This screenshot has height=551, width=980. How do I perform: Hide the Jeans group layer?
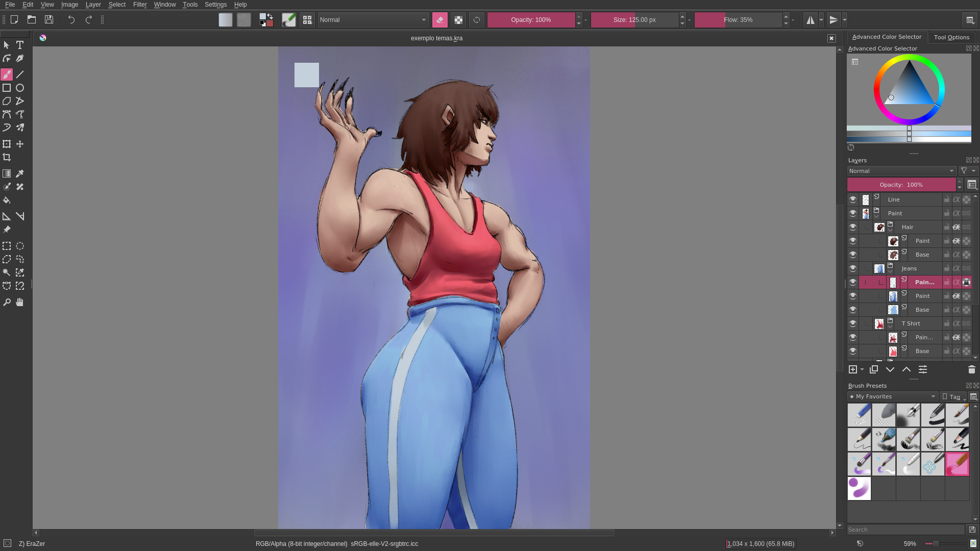click(x=853, y=268)
